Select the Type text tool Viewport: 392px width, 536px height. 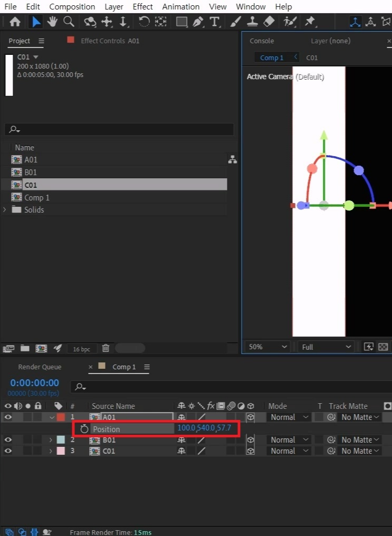coord(214,22)
